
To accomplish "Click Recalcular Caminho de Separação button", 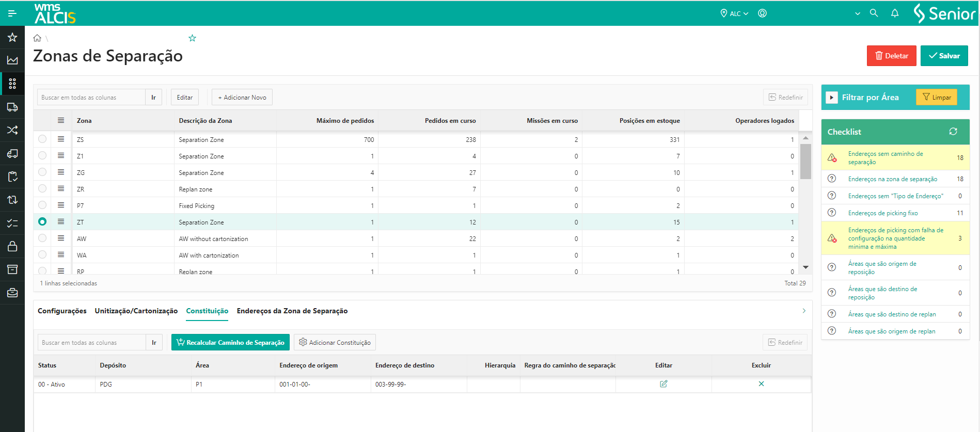I will pyautogui.click(x=230, y=343).
